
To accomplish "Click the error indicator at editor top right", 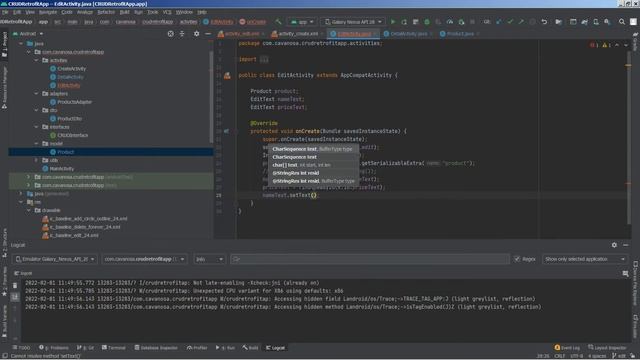I will click(x=593, y=45).
